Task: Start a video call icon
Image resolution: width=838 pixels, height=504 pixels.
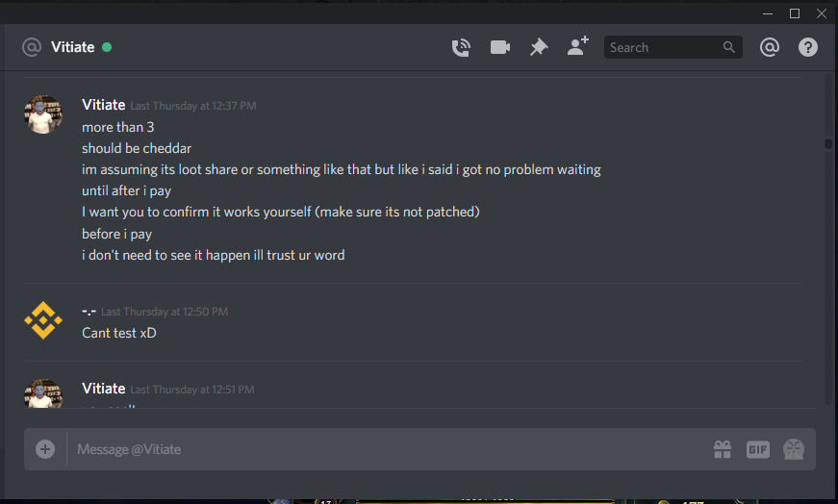Action: point(499,47)
